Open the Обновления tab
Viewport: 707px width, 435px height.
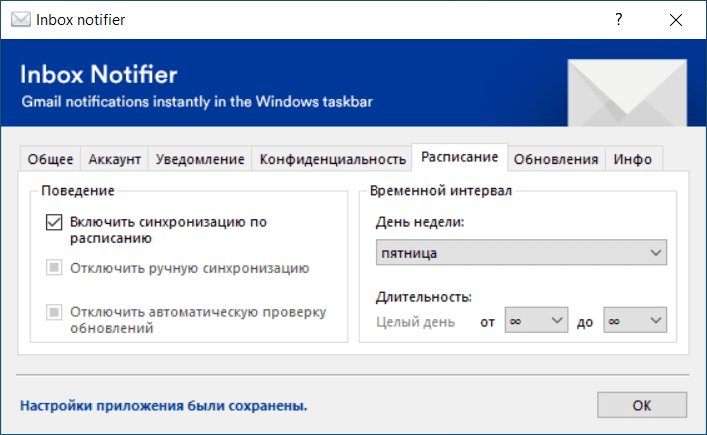(x=556, y=159)
